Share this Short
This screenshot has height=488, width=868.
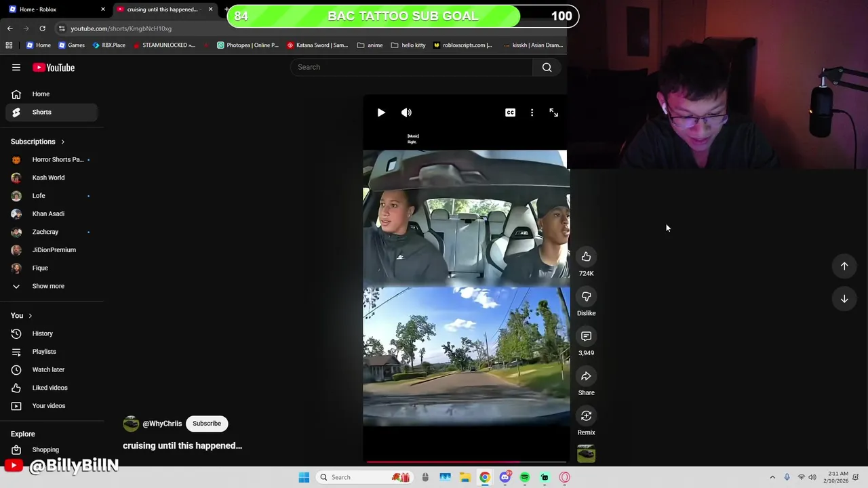[x=586, y=376]
